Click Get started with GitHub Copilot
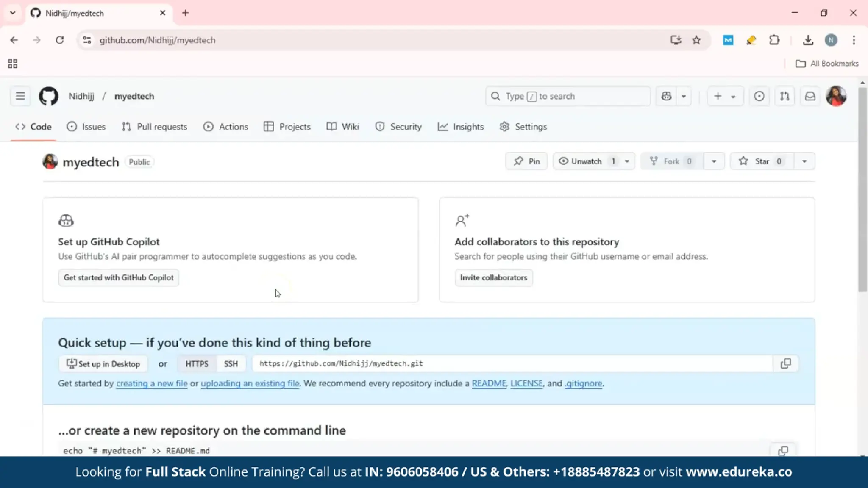 [x=119, y=277]
